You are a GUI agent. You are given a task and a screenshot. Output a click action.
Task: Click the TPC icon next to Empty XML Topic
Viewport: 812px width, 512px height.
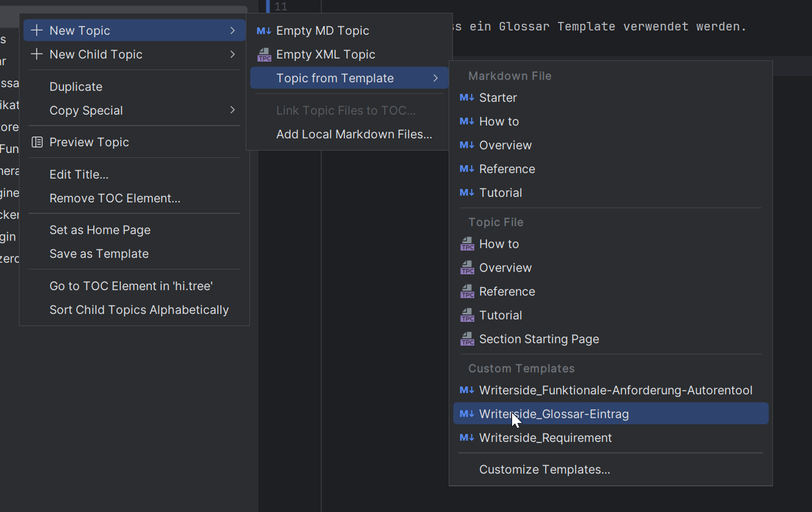pyautogui.click(x=264, y=55)
